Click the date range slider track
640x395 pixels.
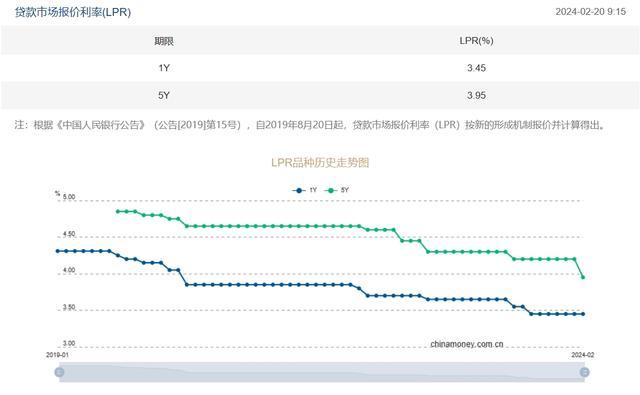pyautogui.click(x=322, y=372)
